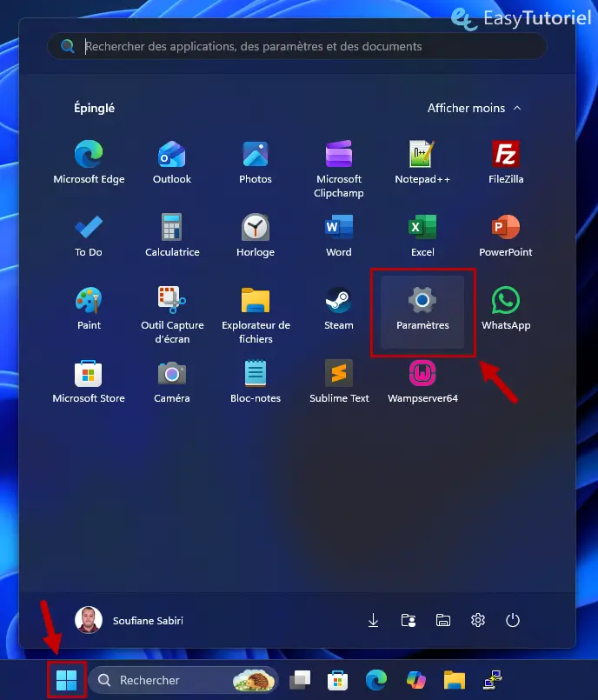Open FileZilla
This screenshot has width=598, height=700.
[506, 163]
